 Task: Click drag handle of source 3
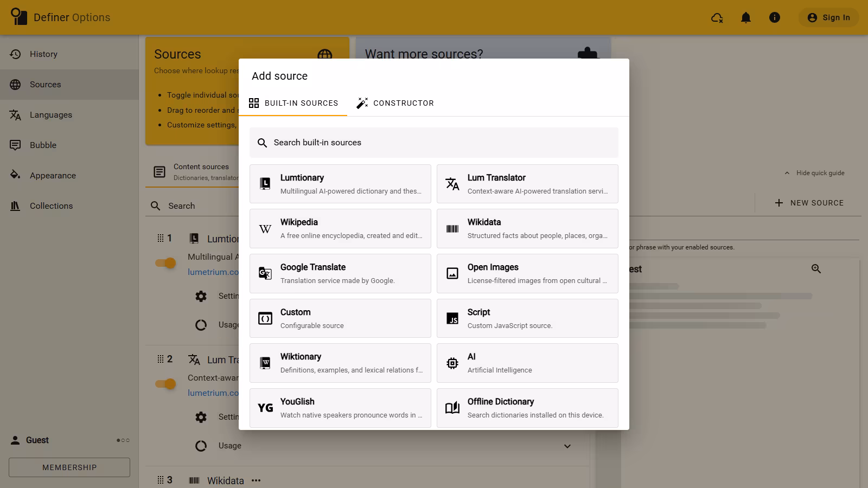[160, 480]
